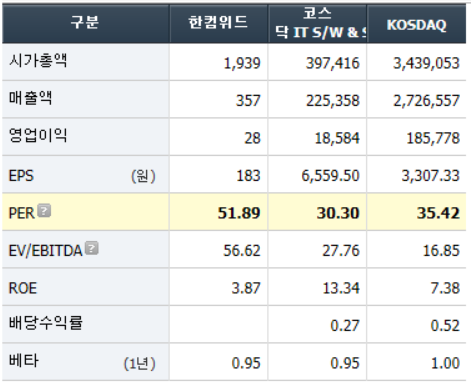Viewport: 471px width, 389px height.
Task: Select the 시가총액 row label
Action: pyautogui.click(x=38, y=61)
